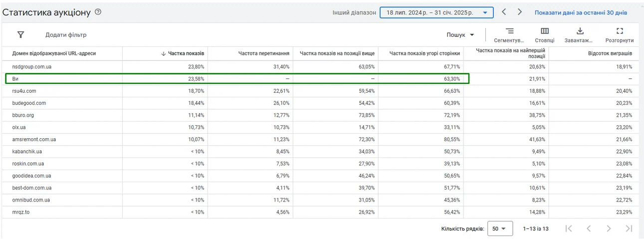Select the nsdgroup.com.ua row domain
The image size is (644, 239).
click(33, 66)
